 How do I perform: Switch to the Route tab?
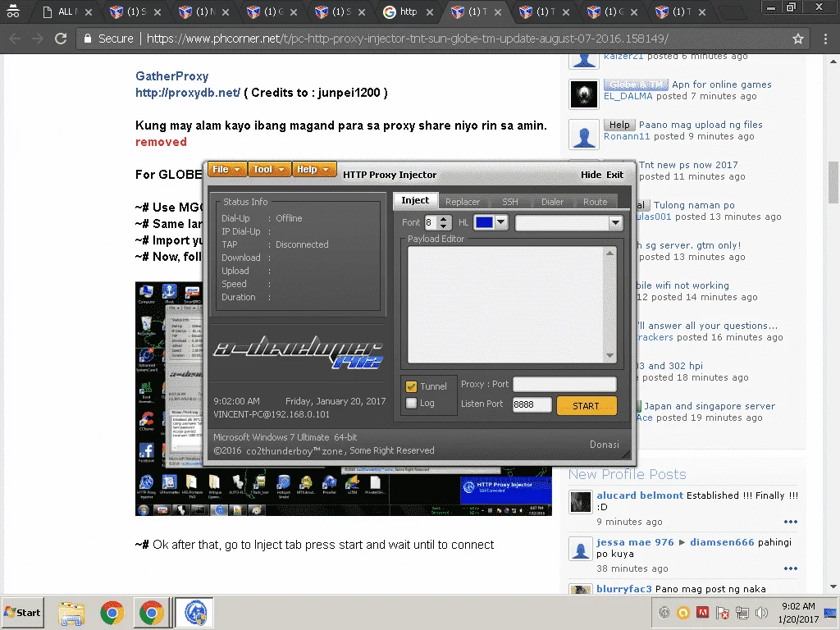tap(596, 202)
